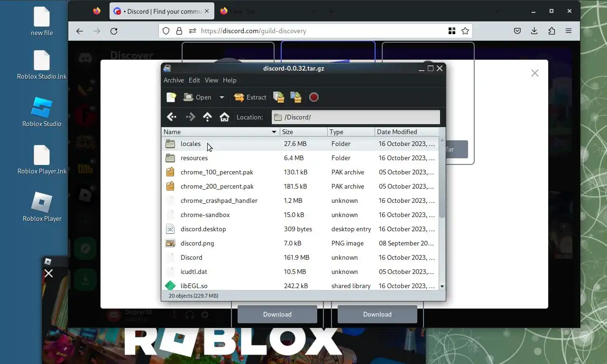
Task: Select the Discord binary file row
Action: tap(300, 257)
